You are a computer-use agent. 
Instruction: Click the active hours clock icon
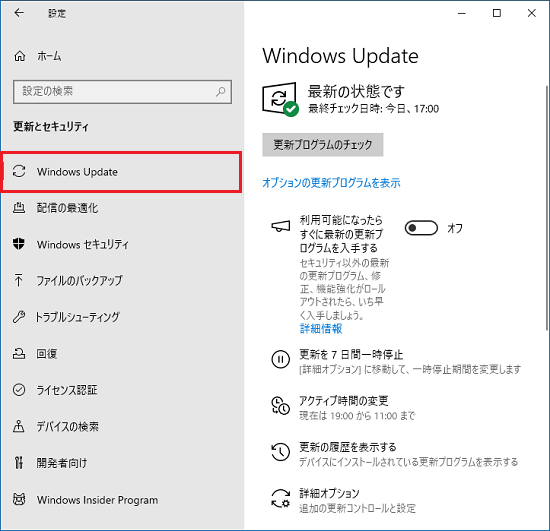tap(281, 405)
